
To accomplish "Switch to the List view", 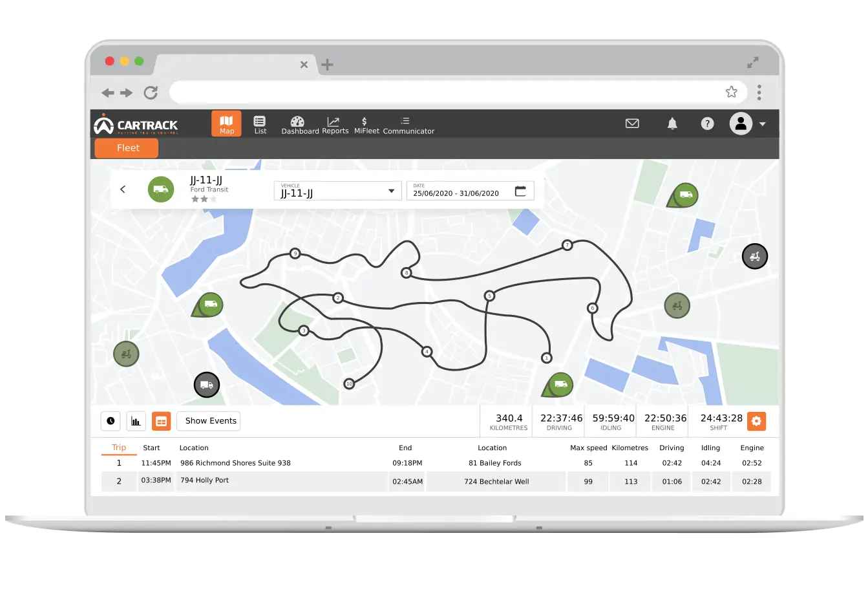I will click(x=260, y=125).
